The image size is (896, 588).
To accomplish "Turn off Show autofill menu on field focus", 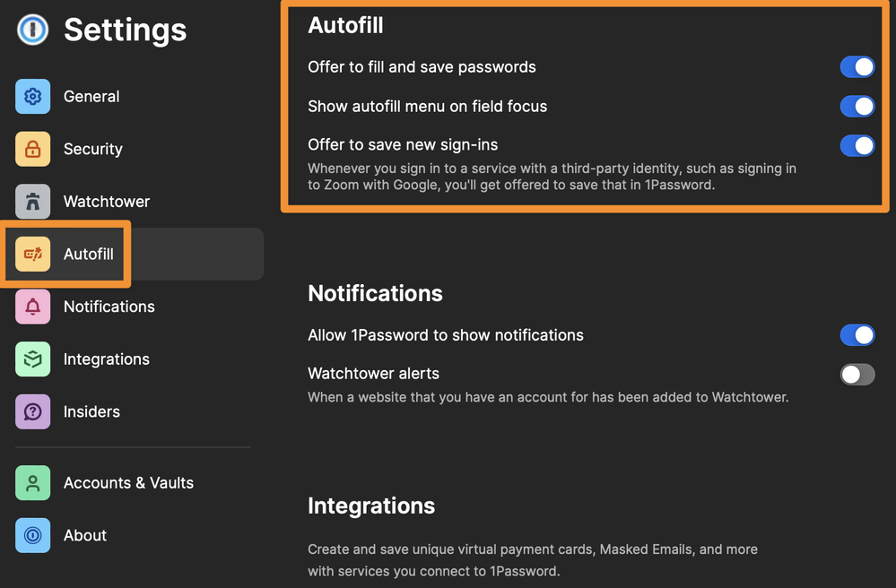I will point(857,107).
